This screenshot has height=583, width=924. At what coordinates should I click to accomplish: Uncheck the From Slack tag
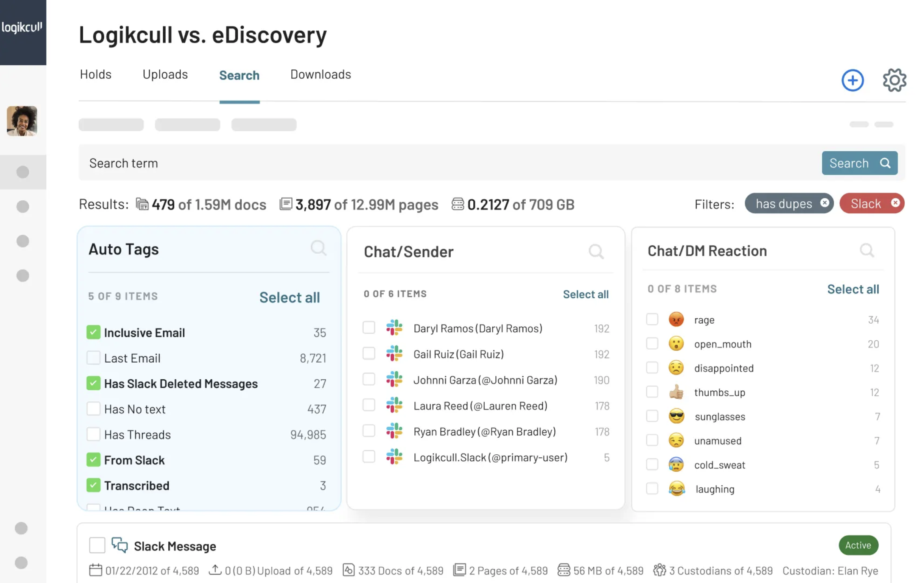tap(93, 460)
